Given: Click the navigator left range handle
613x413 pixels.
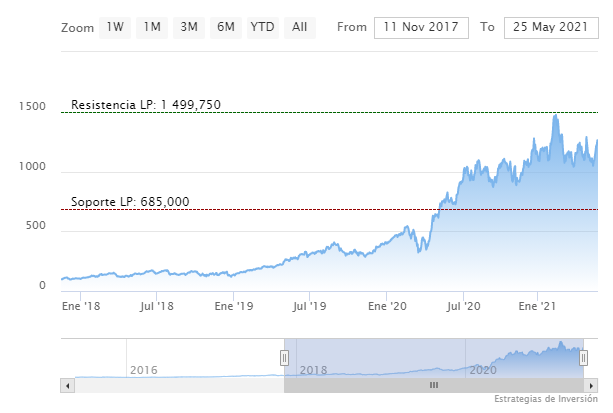Looking at the screenshot, I should [x=284, y=357].
